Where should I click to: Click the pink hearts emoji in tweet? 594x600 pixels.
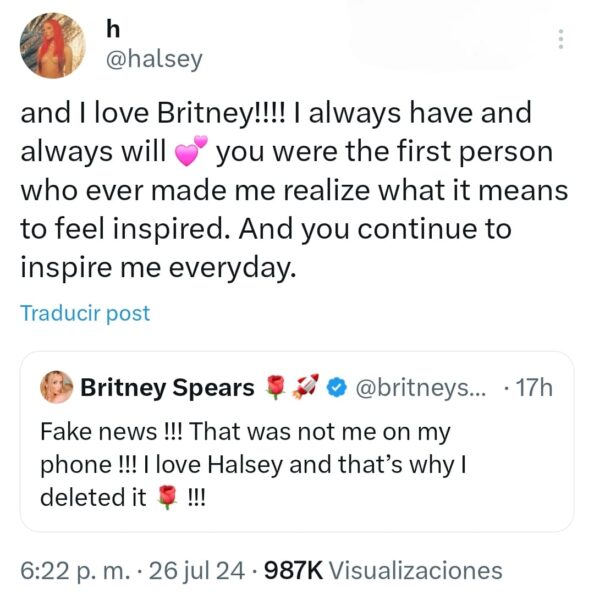click(191, 151)
